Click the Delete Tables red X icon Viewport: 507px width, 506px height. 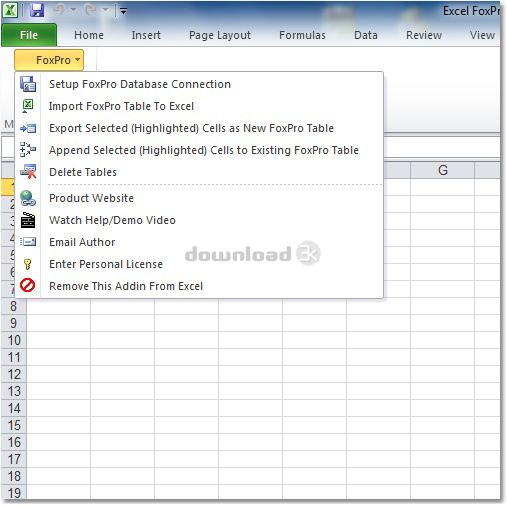[x=28, y=172]
